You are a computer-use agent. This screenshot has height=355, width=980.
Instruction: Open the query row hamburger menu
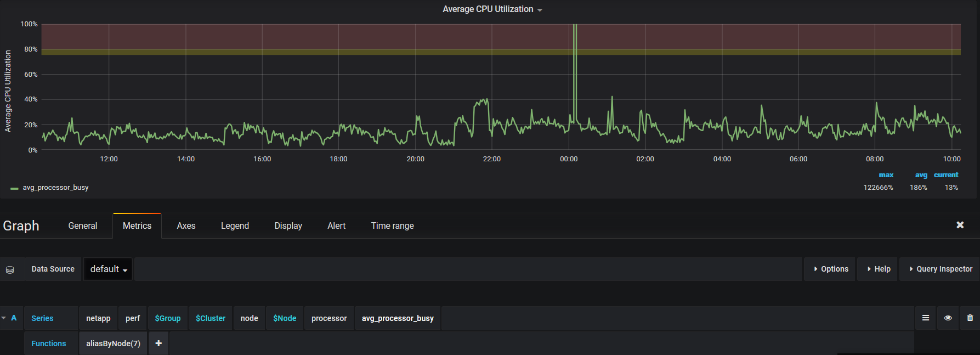click(926, 318)
